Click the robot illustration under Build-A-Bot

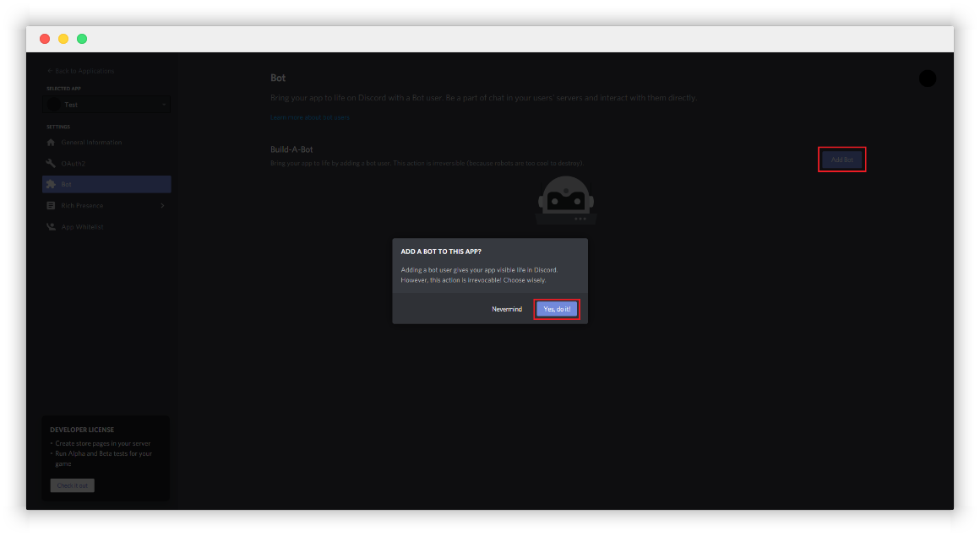click(566, 200)
